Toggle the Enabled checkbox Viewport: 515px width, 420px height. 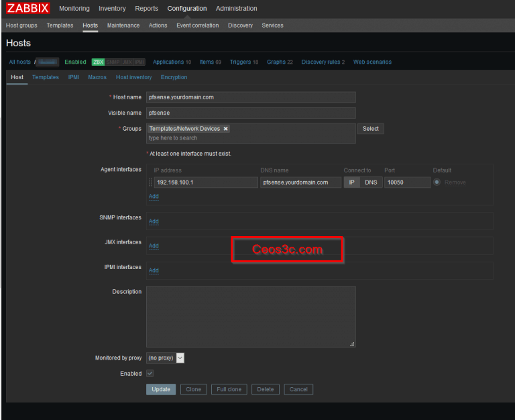150,373
